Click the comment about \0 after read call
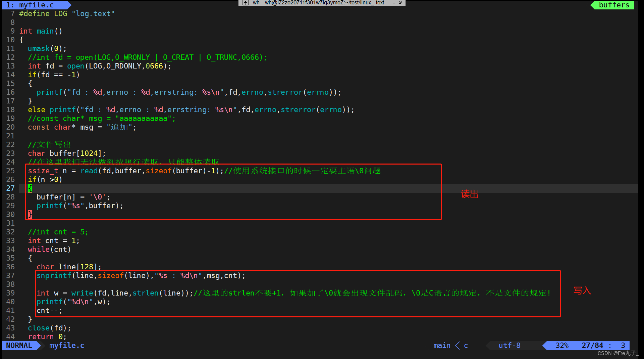 (303, 171)
